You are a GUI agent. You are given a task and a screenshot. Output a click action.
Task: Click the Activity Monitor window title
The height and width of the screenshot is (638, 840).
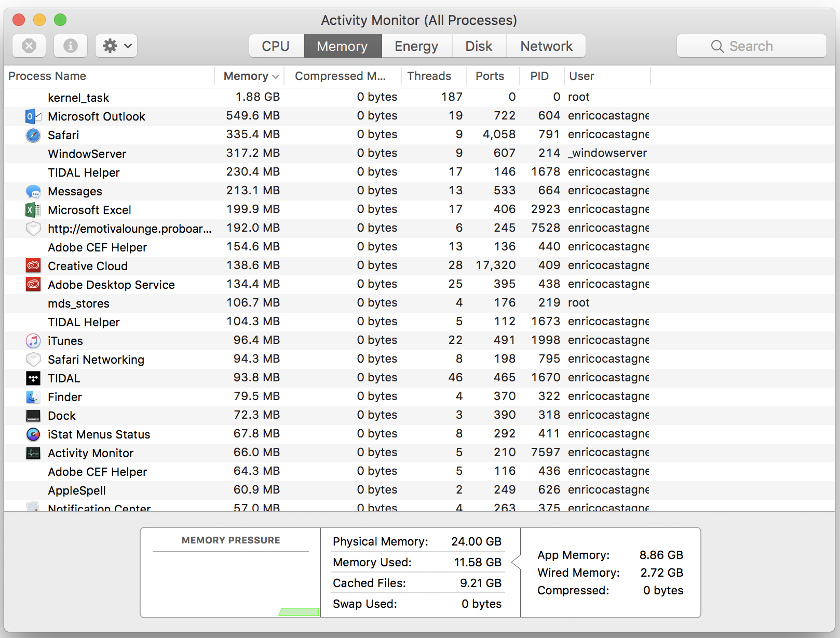click(419, 20)
